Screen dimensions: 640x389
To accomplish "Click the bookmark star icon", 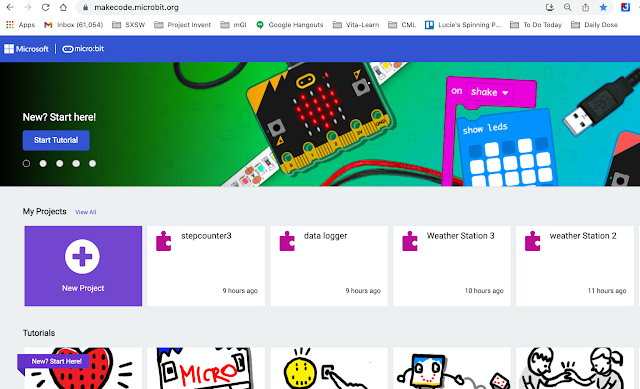I will (x=603, y=7).
